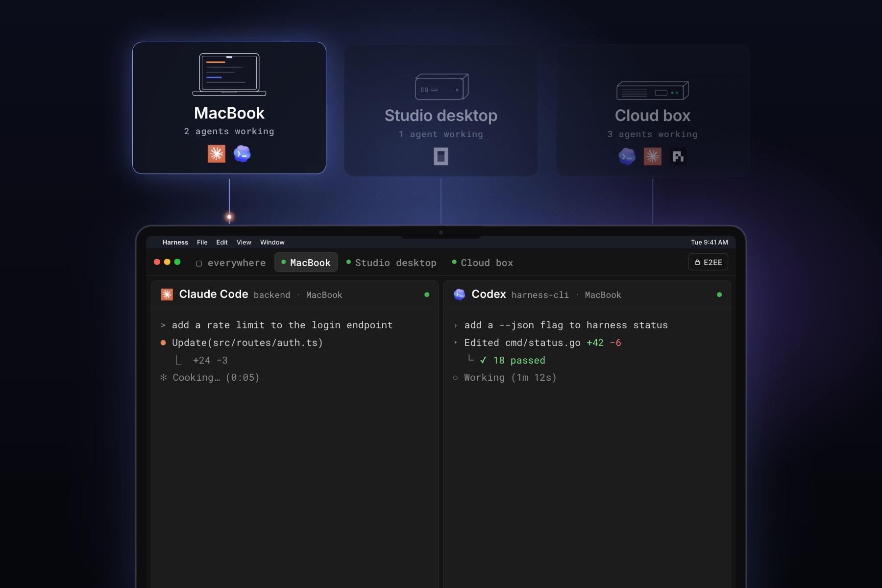Switch to the everywhere tab
The width and height of the screenshot is (882, 588).
[231, 263]
